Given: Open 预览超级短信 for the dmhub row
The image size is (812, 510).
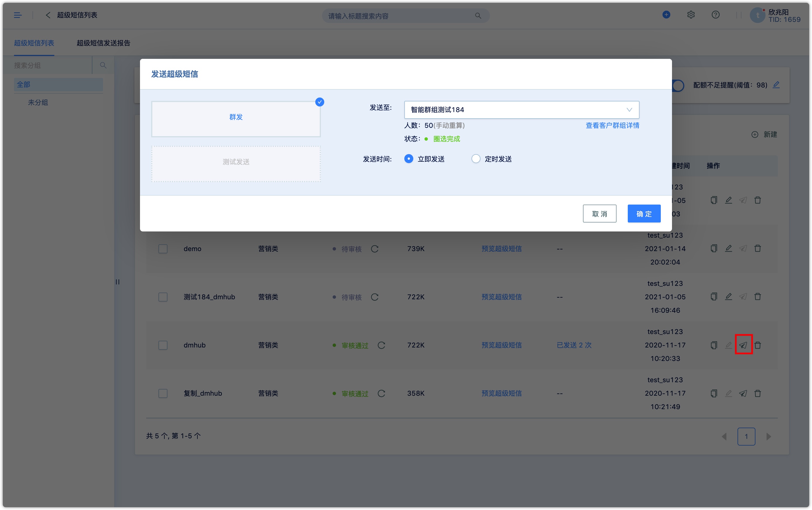Looking at the screenshot, I should pos(501,346).
